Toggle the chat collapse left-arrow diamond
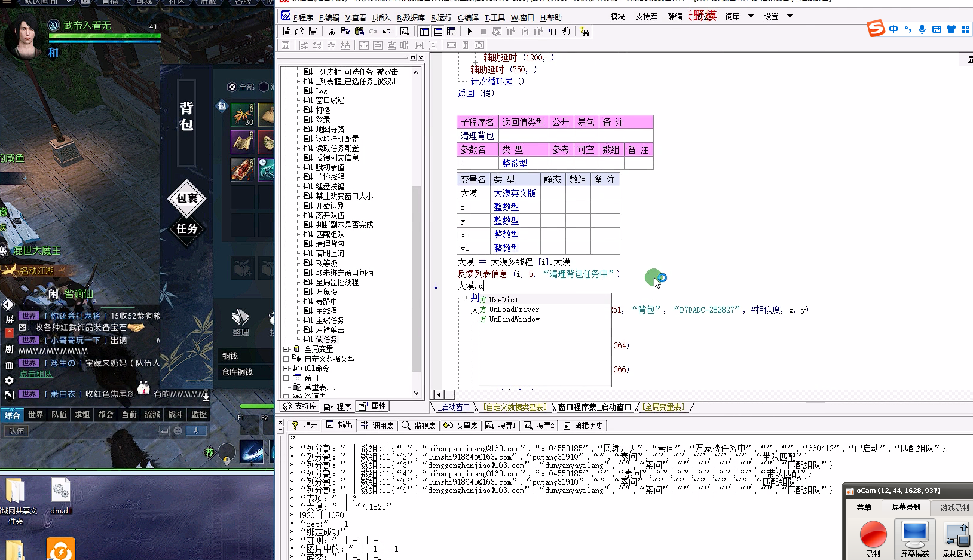 tap(8, 305)
